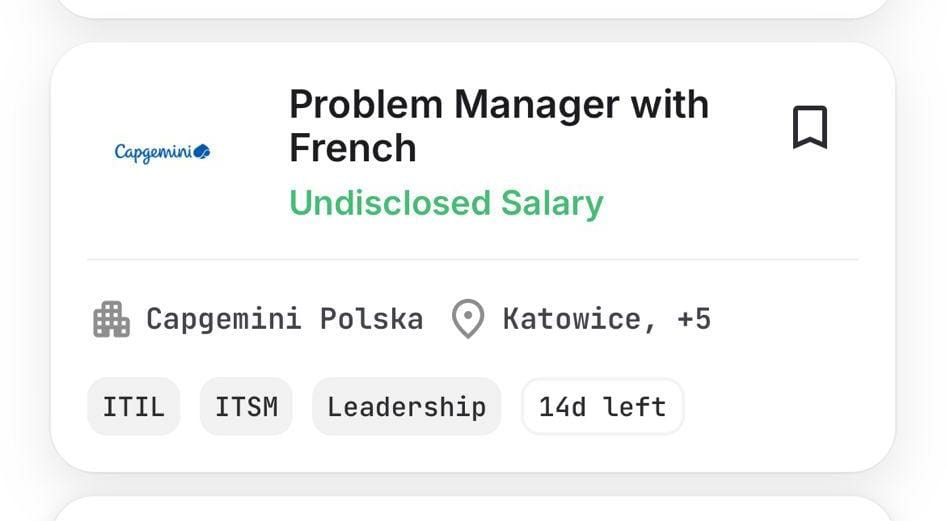The image size is (946, 521).
Task: Open the job card partially visible below
Action: click(472, 510)
